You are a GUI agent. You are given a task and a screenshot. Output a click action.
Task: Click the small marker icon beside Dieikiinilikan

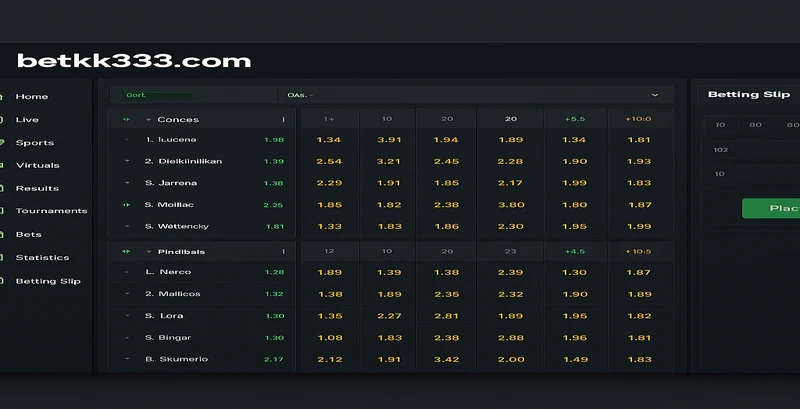pyautogui.click(x=127, y=161)
